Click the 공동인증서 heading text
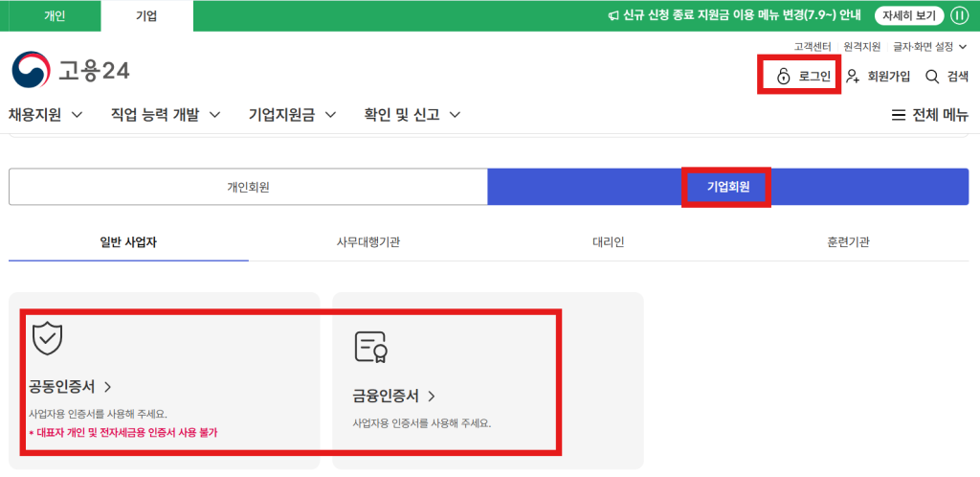The width and height of the screenshot is (980, 477). coord(62,387)
